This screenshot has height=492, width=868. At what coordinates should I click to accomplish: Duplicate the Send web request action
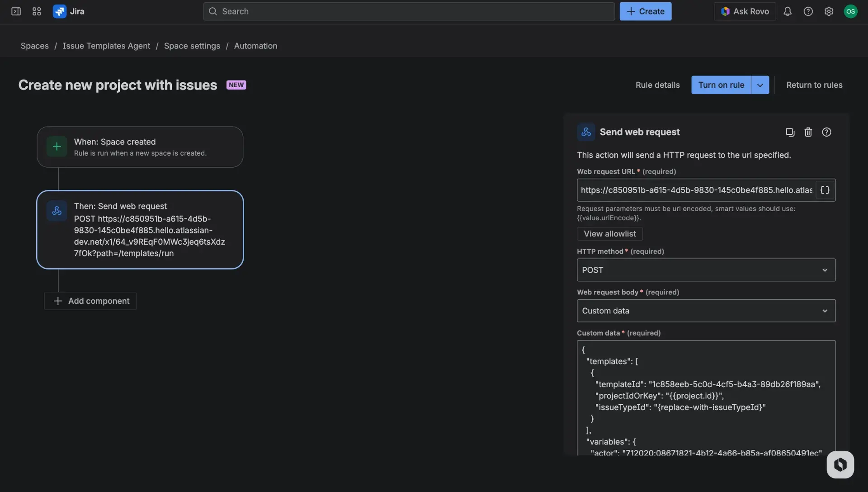pyautogui.click(x=790, y=132)
